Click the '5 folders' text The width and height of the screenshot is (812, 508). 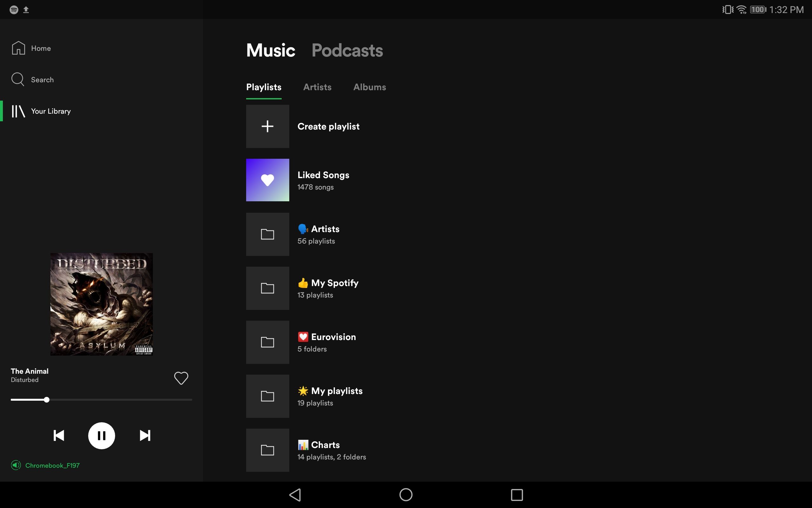click(x=312, y=349)
